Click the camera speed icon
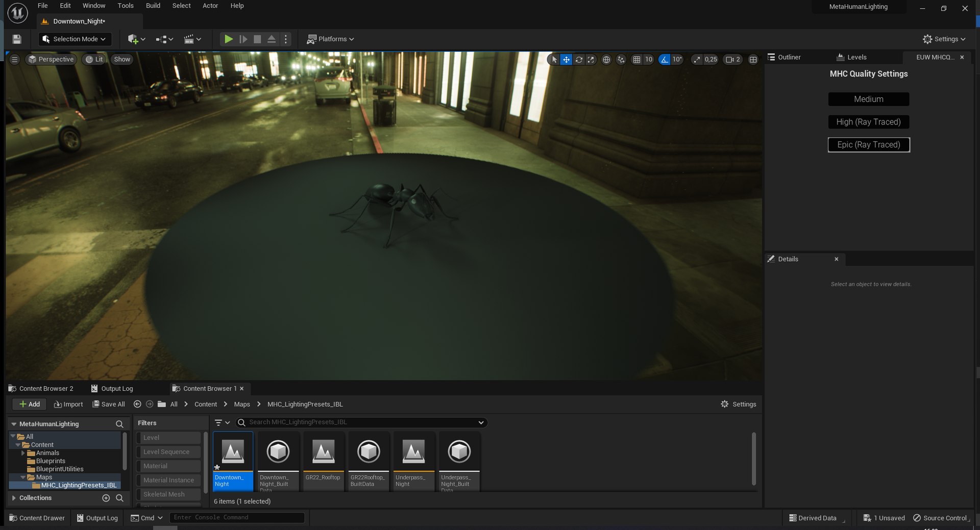The image size is (980, 530). [x=730, y=60]
